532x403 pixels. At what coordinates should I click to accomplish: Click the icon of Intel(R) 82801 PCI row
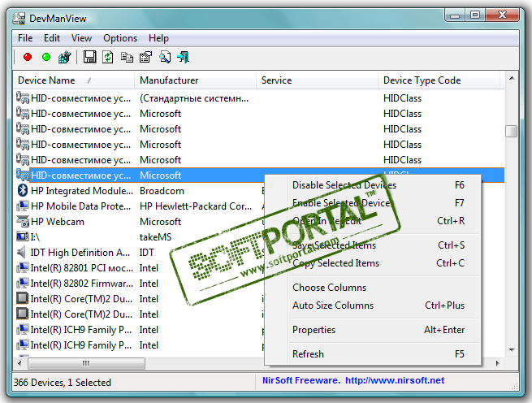[x=23, y=267]
